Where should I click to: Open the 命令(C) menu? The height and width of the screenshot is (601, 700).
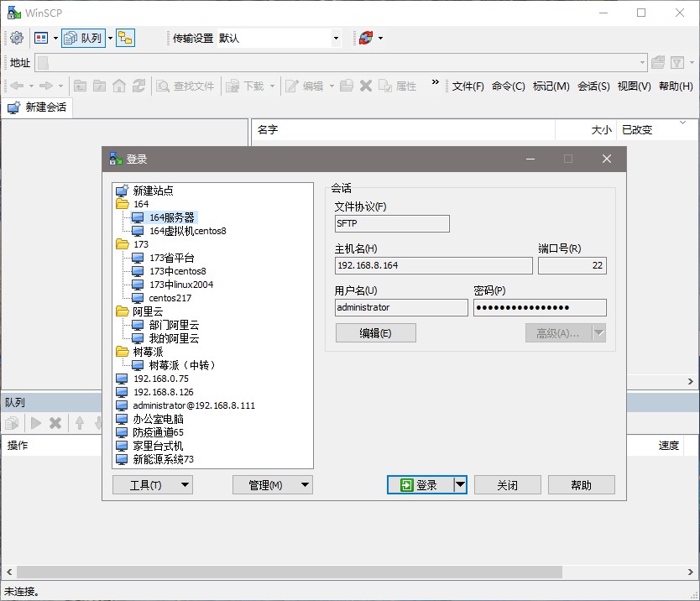(508, 86)
